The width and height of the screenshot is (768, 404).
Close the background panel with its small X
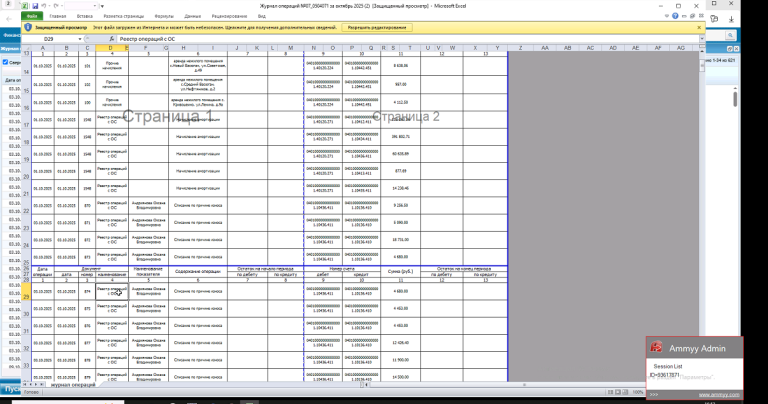(x=736, y=49)
